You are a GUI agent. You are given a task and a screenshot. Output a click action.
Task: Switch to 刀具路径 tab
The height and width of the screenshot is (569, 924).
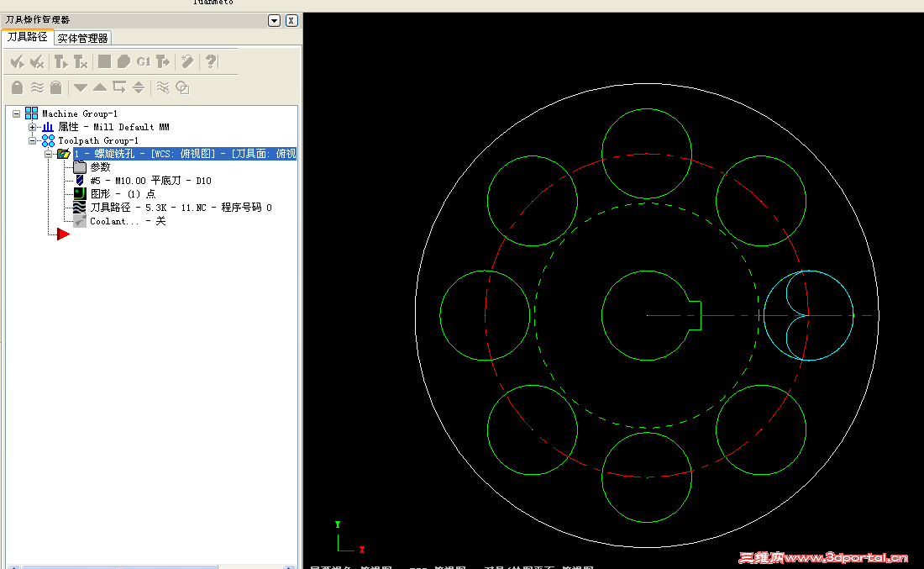(27, 36)
